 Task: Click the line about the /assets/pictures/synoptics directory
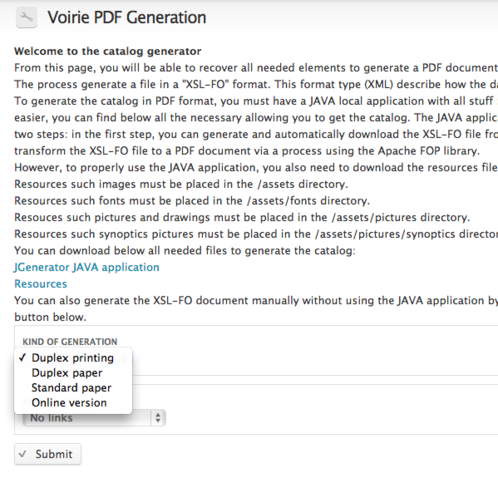click(x=256, y=234)
